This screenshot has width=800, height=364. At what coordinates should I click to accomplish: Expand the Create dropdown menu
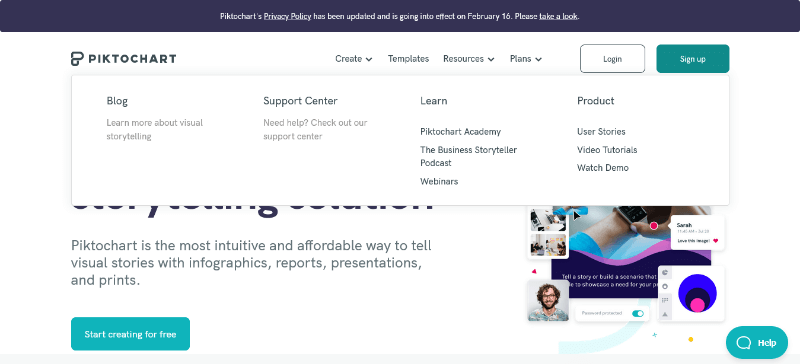pyautogui.click(x=354, y=59)
